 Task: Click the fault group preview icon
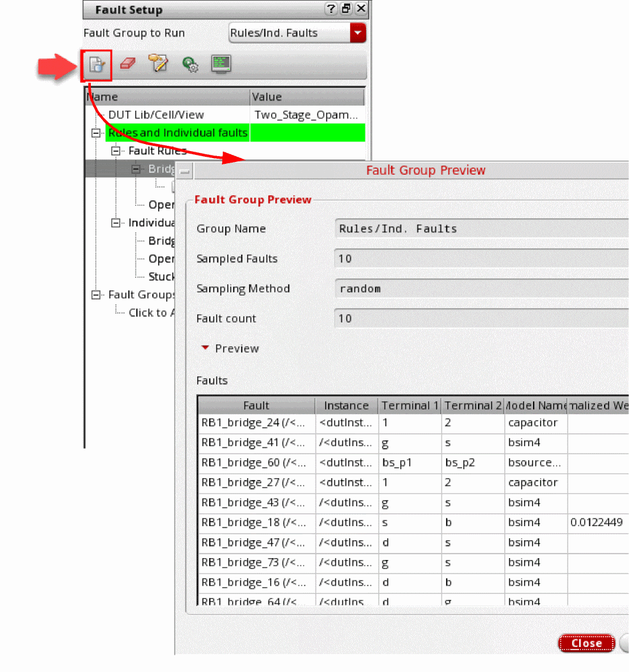pos(97,65)
